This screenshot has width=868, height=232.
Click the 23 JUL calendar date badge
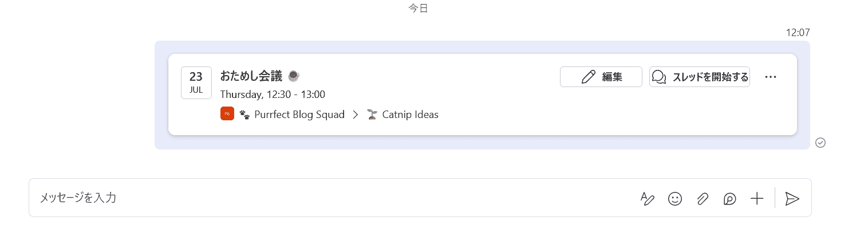pos(196,83)
